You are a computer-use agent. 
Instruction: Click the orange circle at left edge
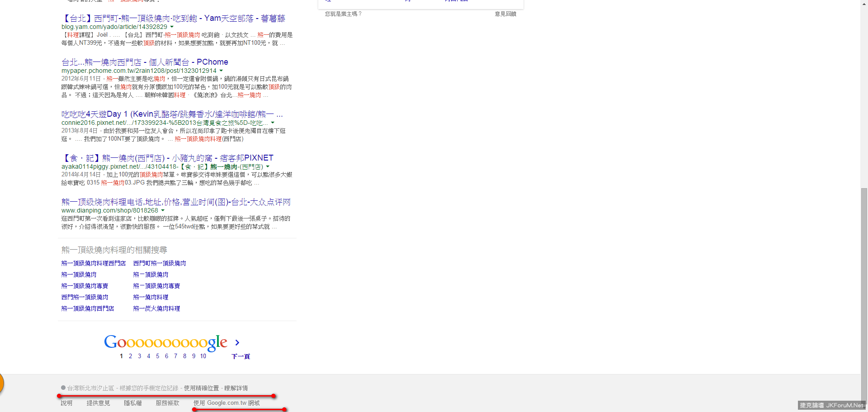pyautogui.click(x=1, y=383)
